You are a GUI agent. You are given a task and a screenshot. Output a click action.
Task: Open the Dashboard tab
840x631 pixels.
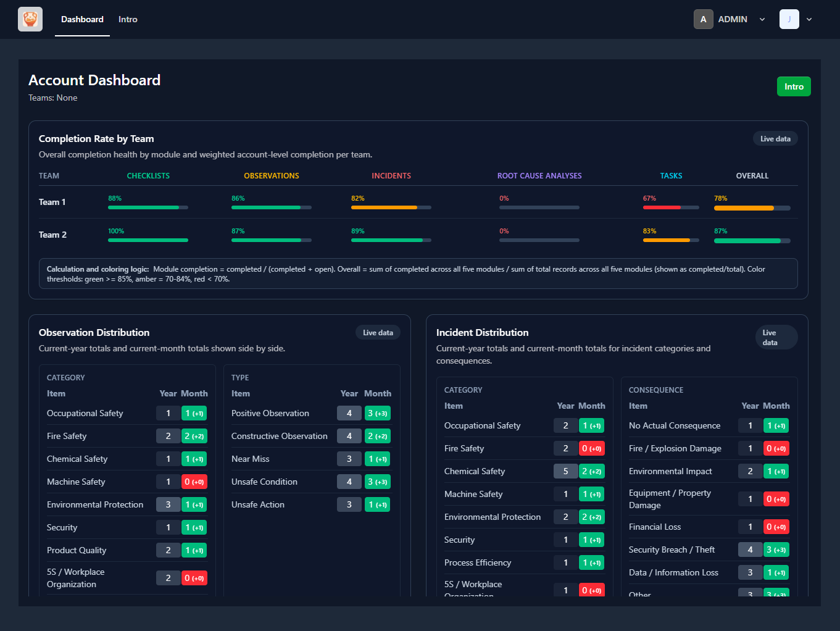tap(82, 19)
